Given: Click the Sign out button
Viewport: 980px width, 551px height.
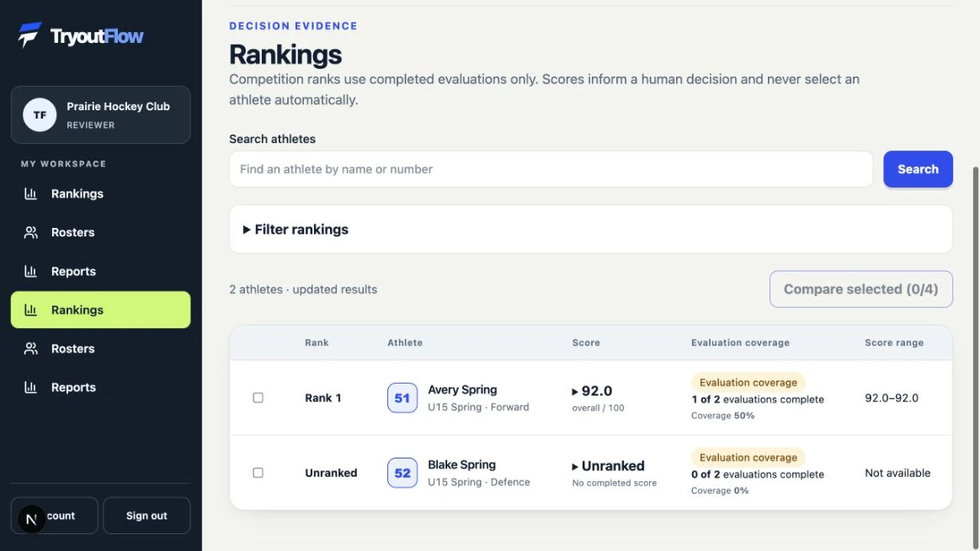Looking at the screenshot, I should pos(146,516).
